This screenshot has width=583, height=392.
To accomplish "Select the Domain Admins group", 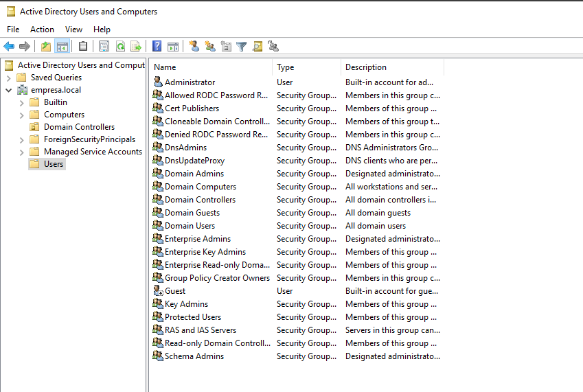I will point(194,174).
